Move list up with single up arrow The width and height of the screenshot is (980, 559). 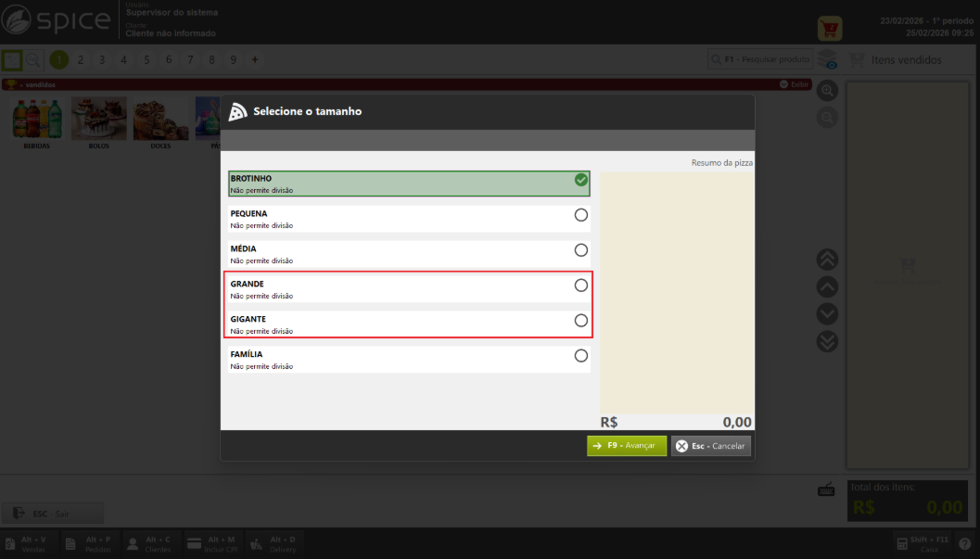827,286
